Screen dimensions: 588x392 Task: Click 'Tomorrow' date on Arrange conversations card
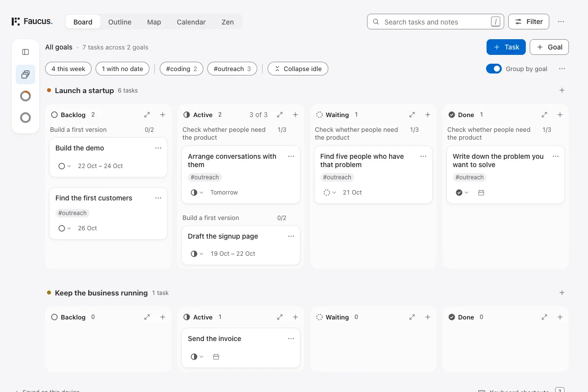pos(224,193)
